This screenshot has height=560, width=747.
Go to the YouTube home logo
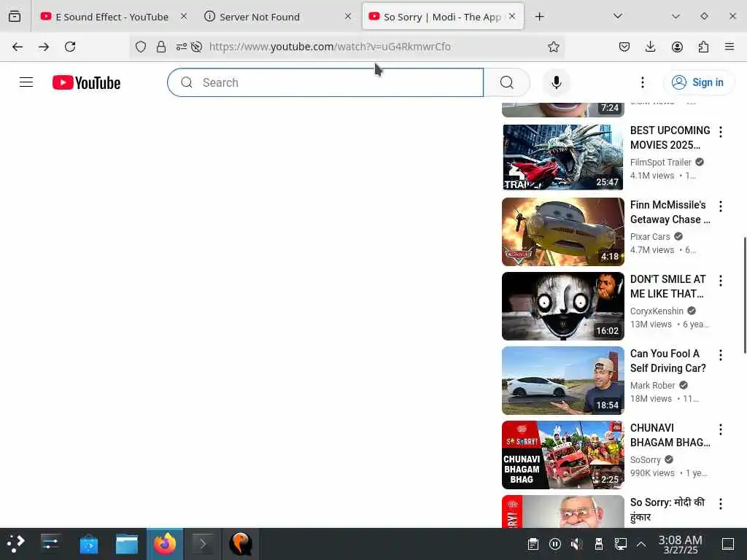click(x=86, y=82)
